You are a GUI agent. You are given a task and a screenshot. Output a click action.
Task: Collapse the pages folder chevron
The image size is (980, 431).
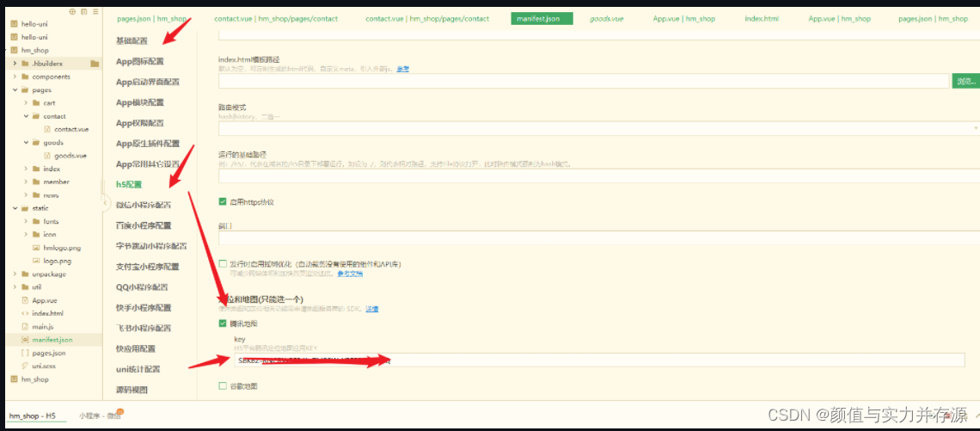click(x=15, y=89)
